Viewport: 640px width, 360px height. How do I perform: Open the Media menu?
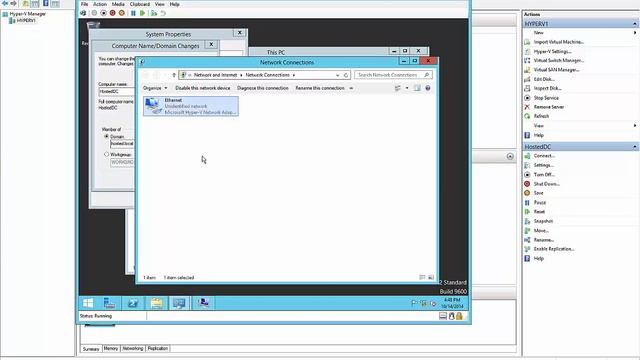[118, 4]
